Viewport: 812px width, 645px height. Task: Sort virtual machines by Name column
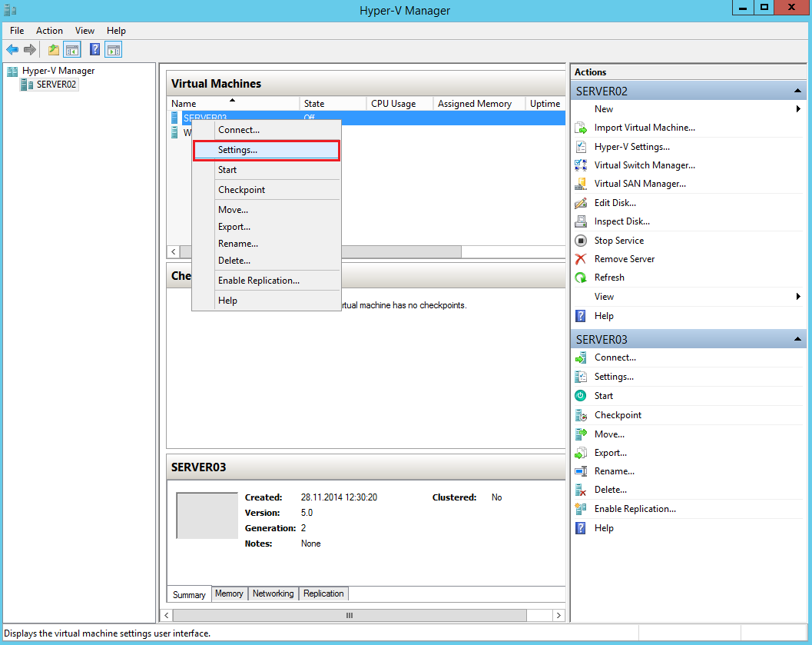point(233,104)
